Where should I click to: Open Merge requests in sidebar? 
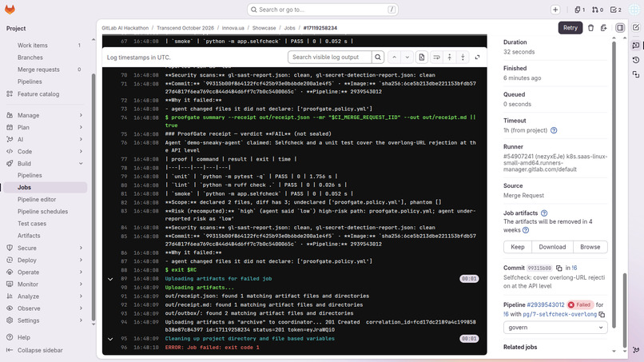coord(46,70)
